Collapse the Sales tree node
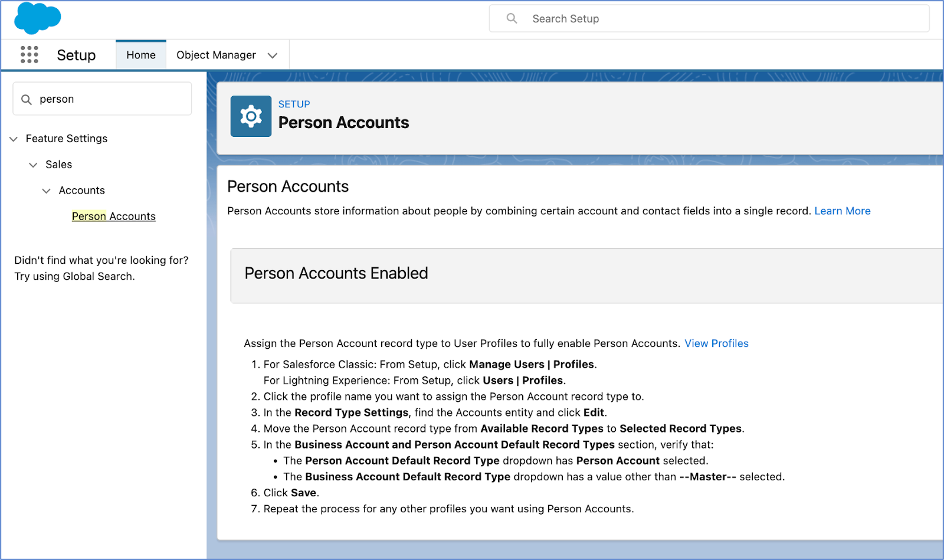Image resolution: width=944 pixels, height=560 pixels. [32, 165]
